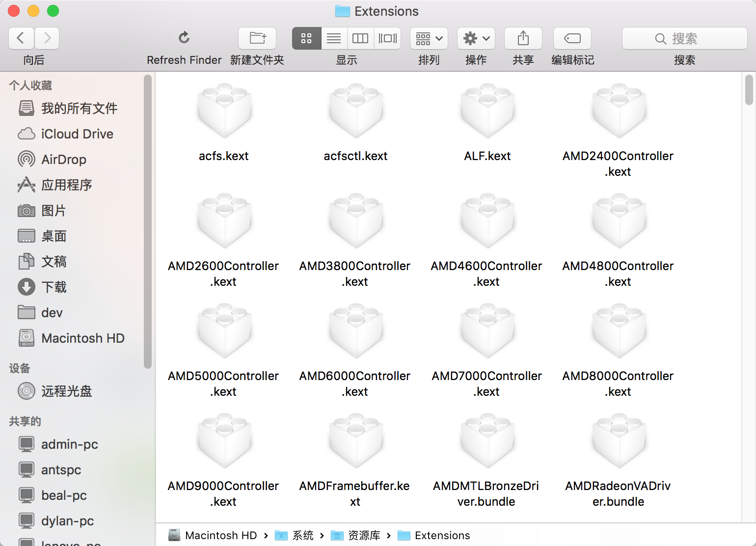Open the action gear (操作) menu
The height and width of the screenshot is (546, 756).
(x=476, y=38)
